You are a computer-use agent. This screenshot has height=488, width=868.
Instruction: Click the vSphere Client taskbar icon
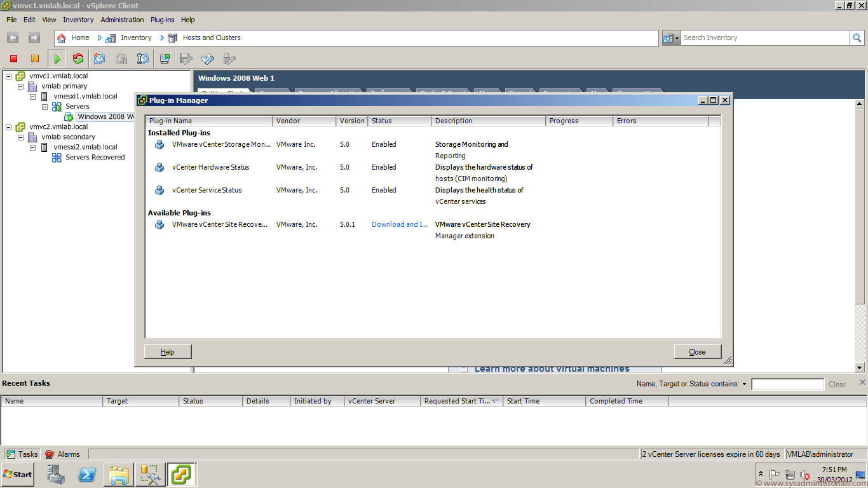click(182, 475)
